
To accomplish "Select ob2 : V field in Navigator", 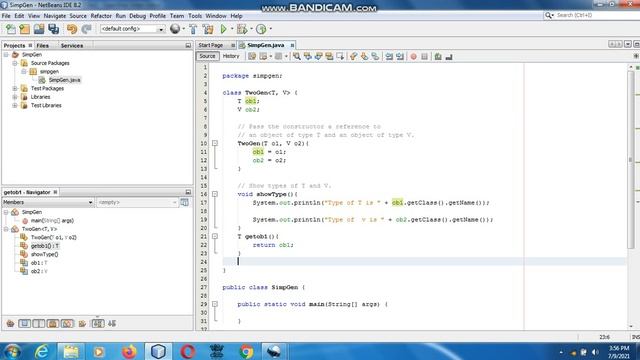I will tap(39, 271).
